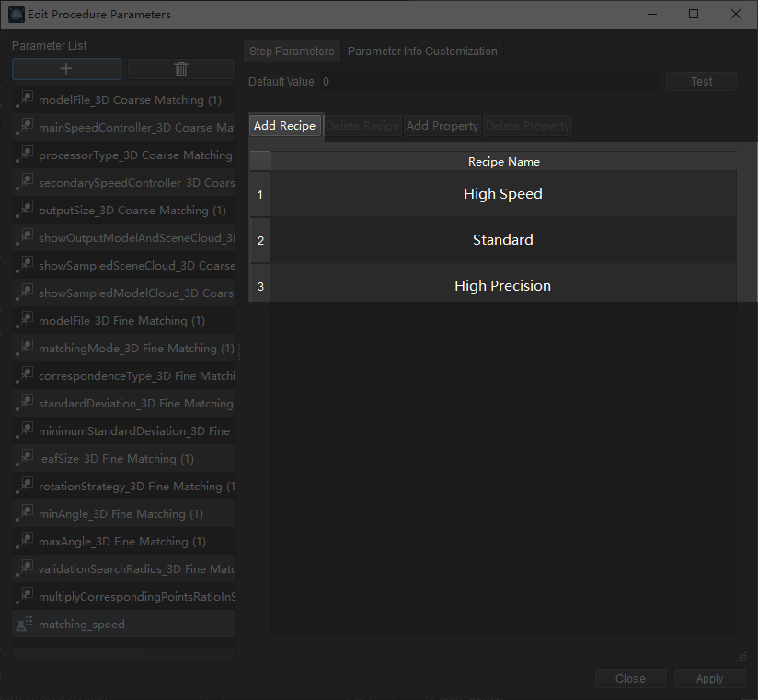
Task: Click the Apply button
Action: 709,678
